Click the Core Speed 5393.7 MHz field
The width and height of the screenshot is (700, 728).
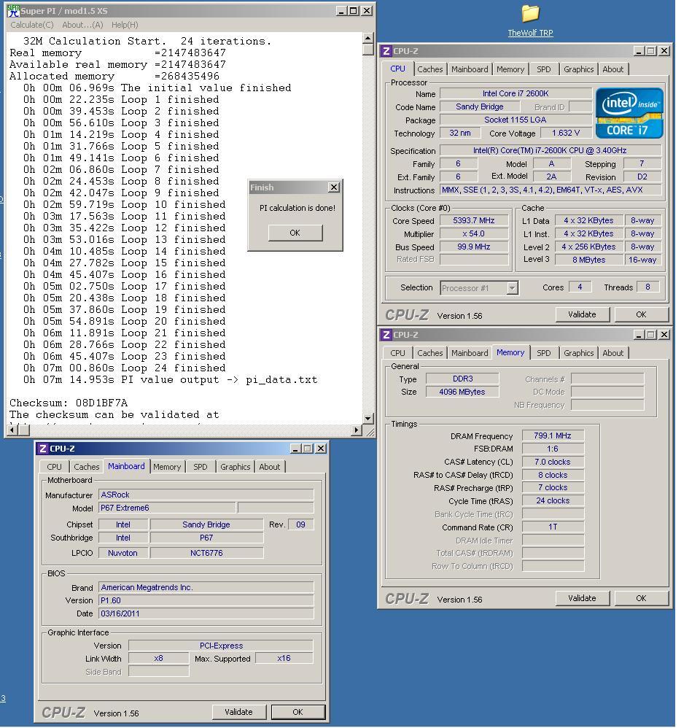click(x=473, y=220)
